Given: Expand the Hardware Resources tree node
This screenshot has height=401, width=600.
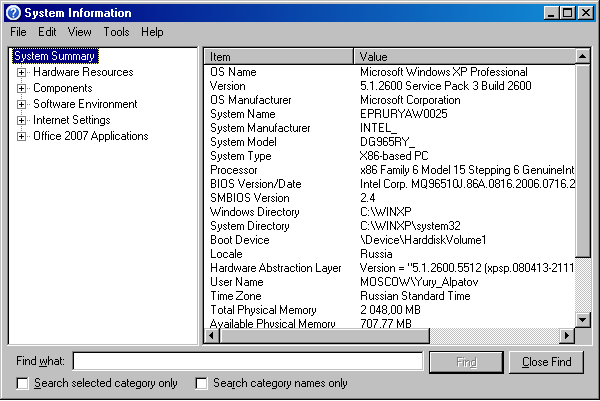Looking at the screenshot, I should click(22, 72).
